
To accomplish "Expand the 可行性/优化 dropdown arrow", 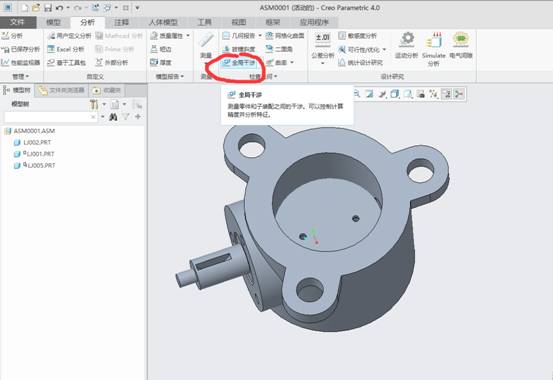I will (384, 49).
